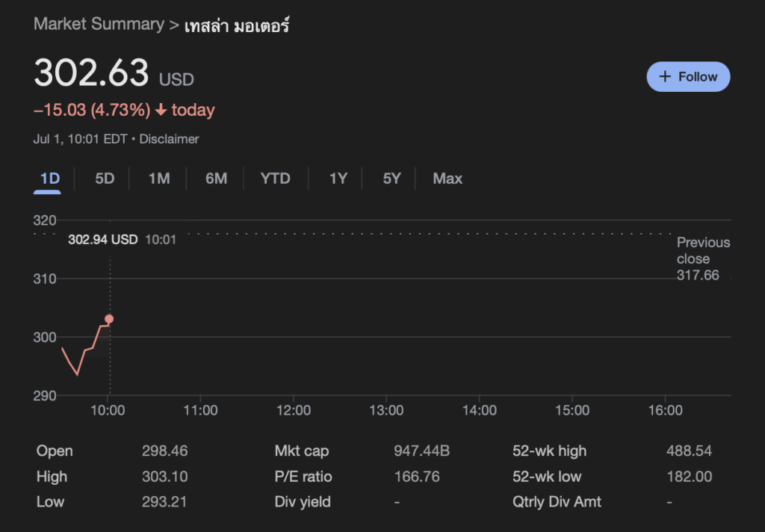The image size is (765, 532).
Task: Click the red price marker dot on chart
Action: (x=109, y=319)
